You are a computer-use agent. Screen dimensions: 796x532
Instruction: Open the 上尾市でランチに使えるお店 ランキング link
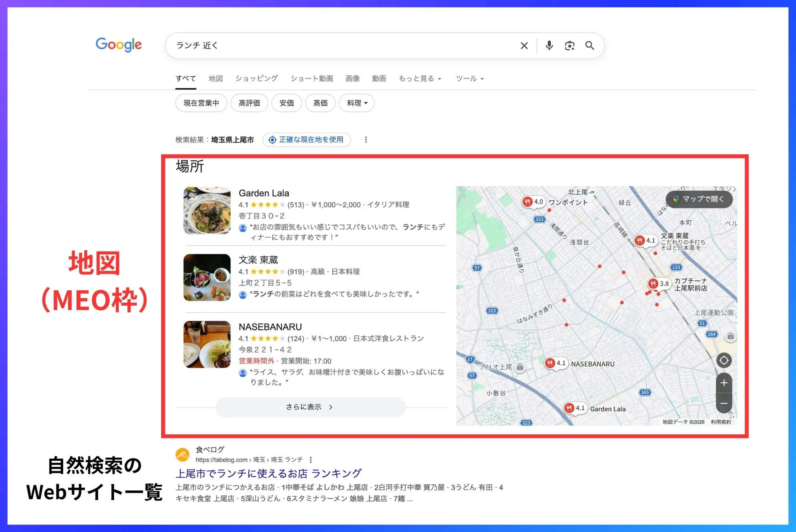[x=267, y=473]
